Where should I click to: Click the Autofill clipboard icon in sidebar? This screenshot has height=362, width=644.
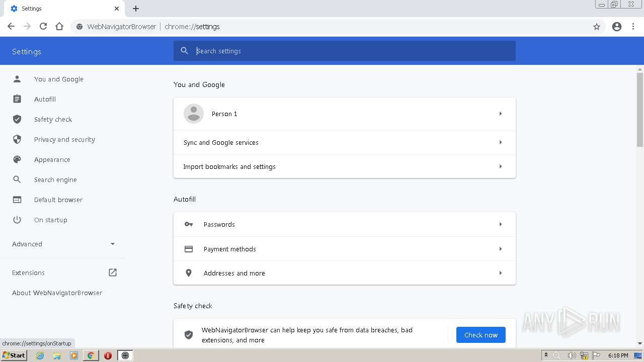click(17, 99)
